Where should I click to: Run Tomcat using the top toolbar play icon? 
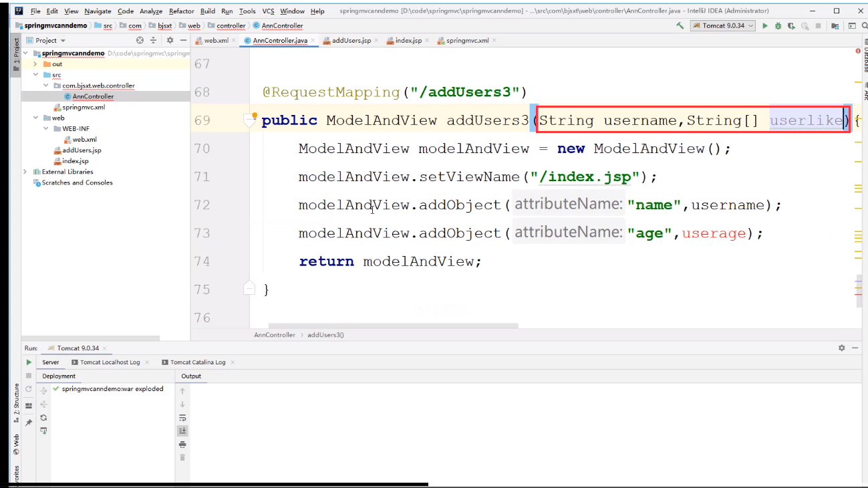tap(765, 25)
